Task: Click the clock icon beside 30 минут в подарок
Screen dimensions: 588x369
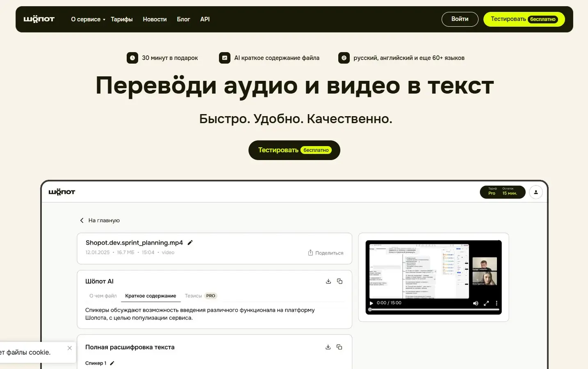Action: 132,58
